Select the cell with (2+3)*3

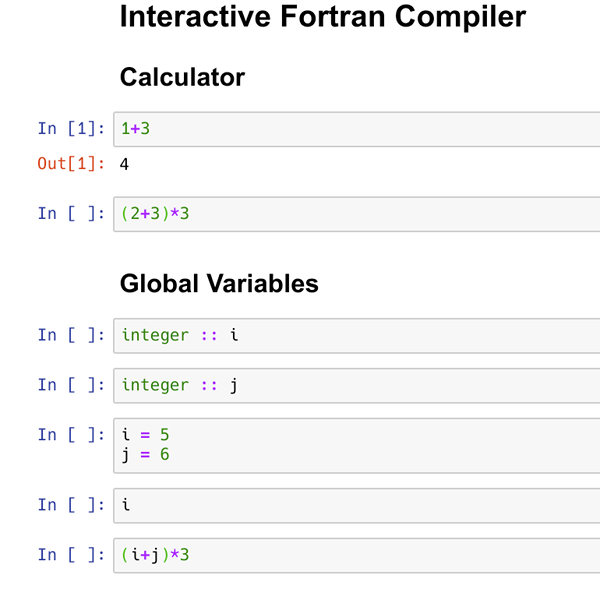click(357, 214)
